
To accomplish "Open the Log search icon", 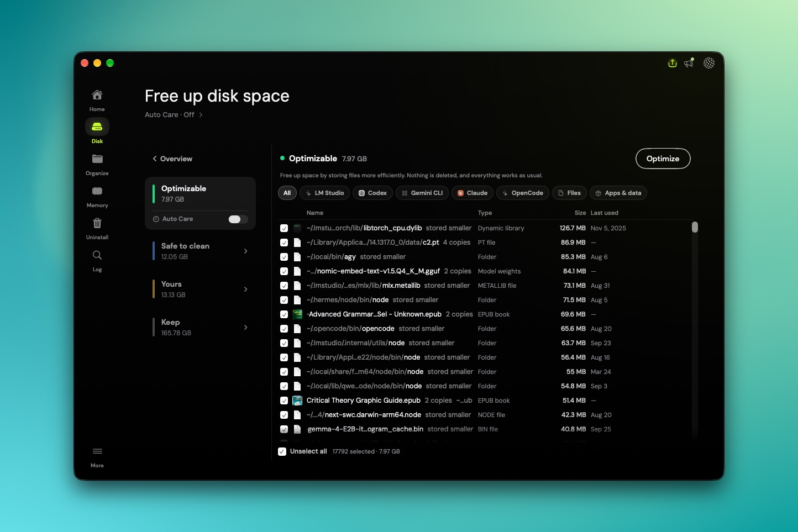I will tap(97, 255).
